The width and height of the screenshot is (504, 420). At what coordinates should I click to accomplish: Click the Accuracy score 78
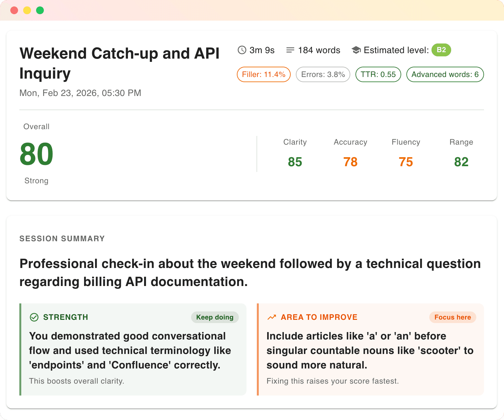point(350,162)
